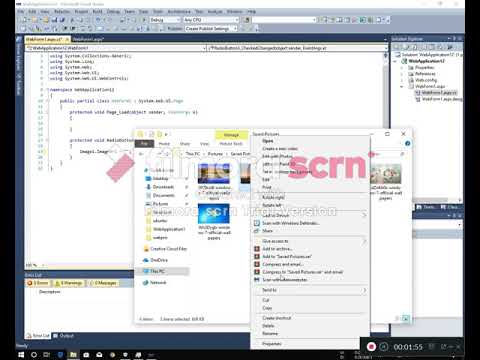Click the Explorer help icon

point(407,143)
